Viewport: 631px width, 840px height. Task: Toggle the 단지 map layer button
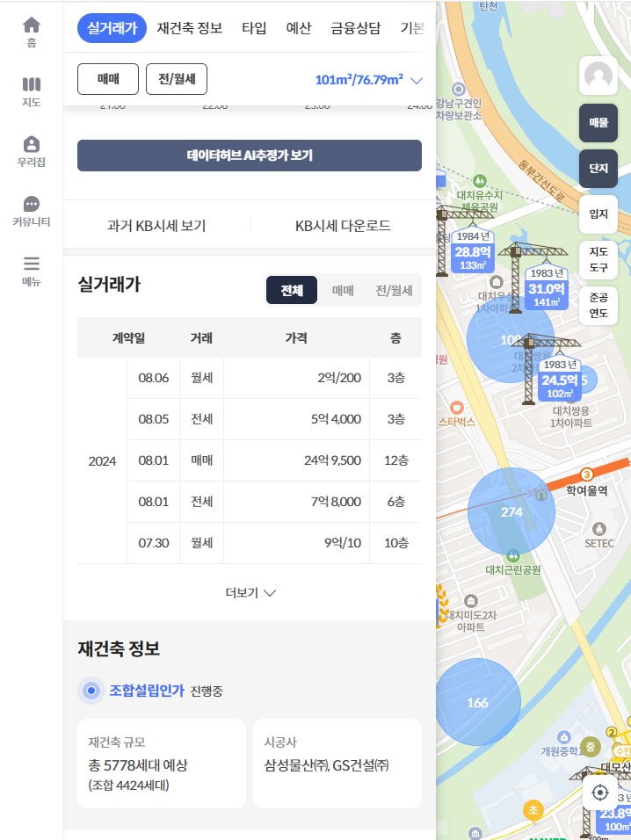click(x=598, y=168)
